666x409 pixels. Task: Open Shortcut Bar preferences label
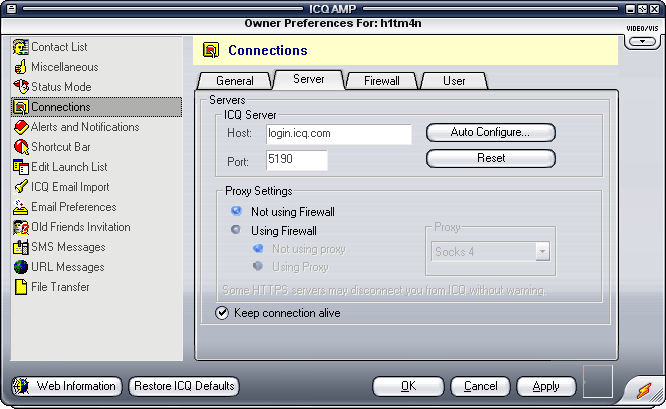pos(61,147)
